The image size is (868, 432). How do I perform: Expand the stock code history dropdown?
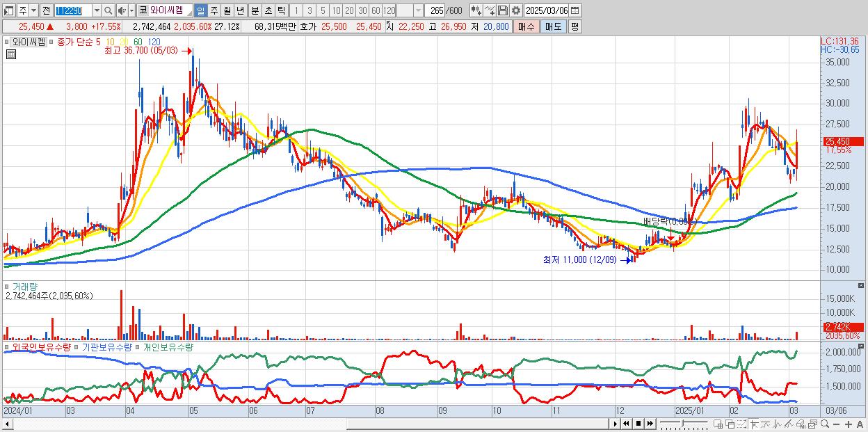click(97, 10)
